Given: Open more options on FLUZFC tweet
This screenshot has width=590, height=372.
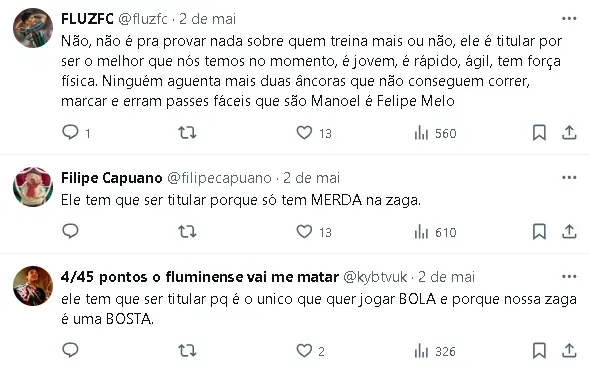Looking at the screenshot, I should click(569, 18).
